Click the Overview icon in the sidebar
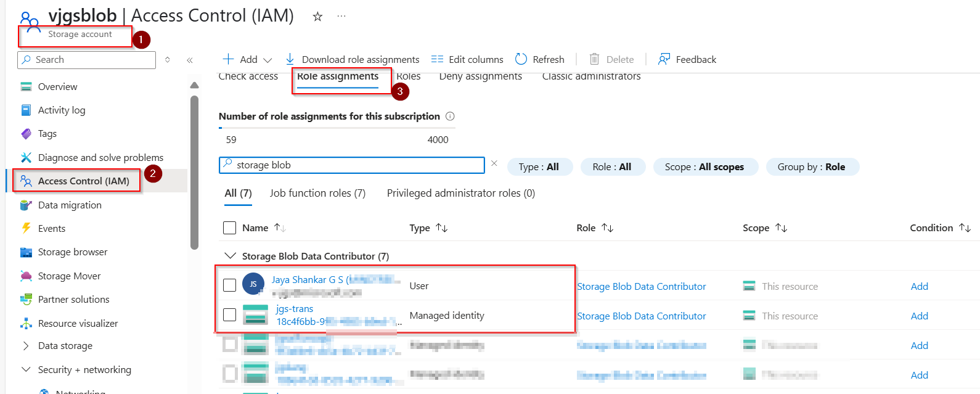This screenshot has width=980, height=394. tap(26, 87)
